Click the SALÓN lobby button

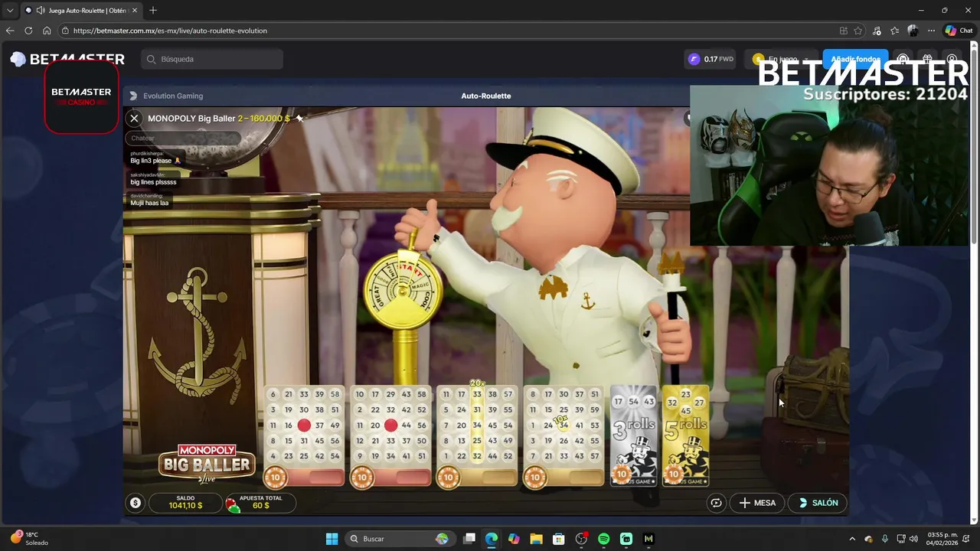(x=818, y=503)
